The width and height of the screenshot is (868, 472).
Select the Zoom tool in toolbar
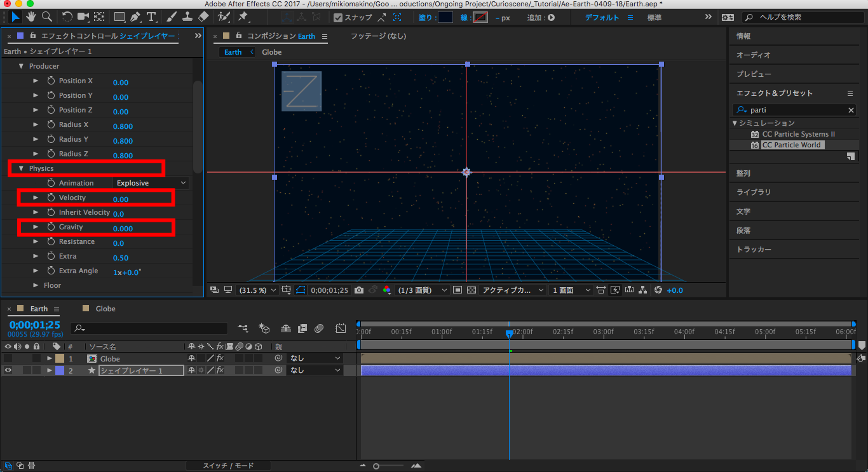46,17
